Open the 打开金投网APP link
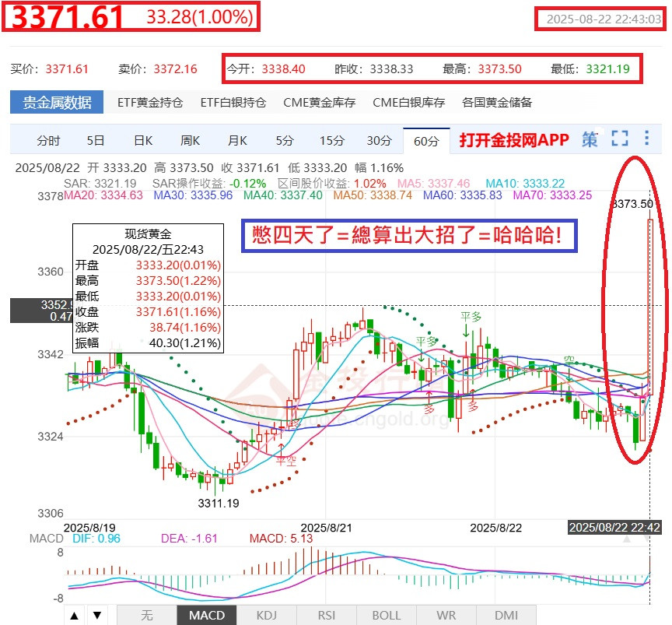Viewport: 672px width, 625px height. pyautogui.click(x=513, y=137)
